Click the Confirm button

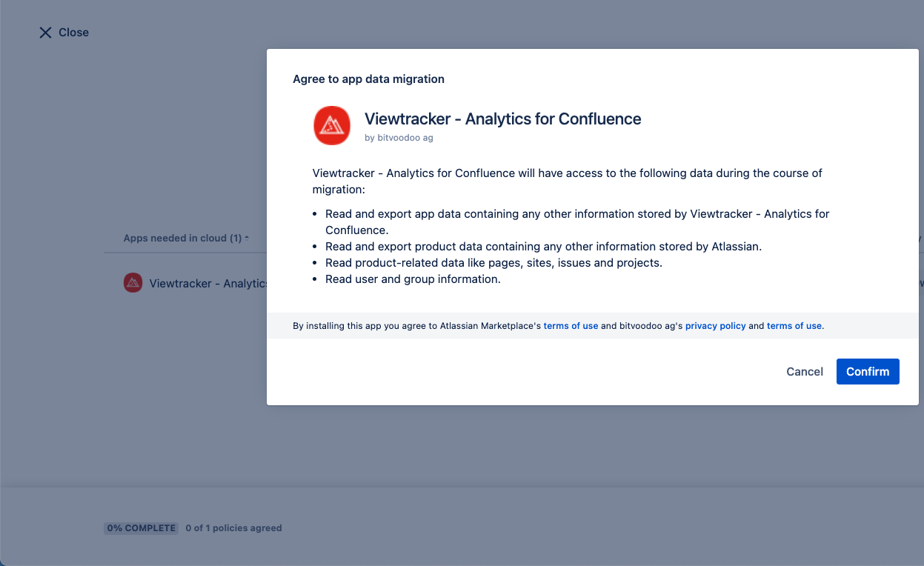point(868,372)
